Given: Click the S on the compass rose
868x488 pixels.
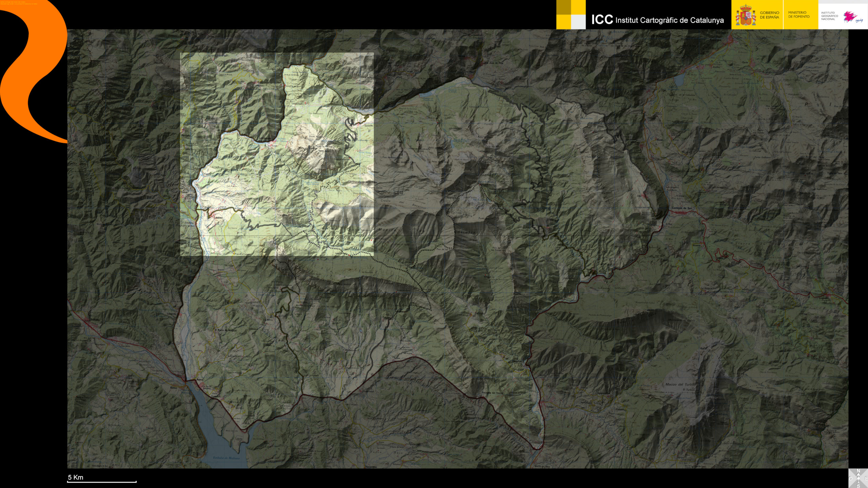Looking at the screenshot, I should pos(858,486).
